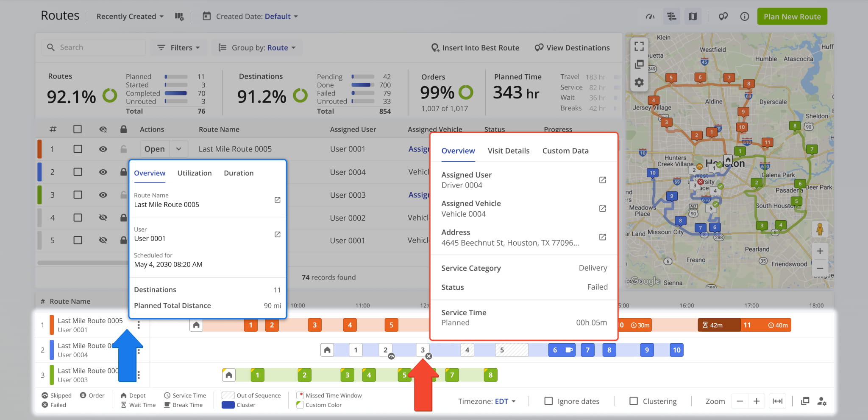Show hidden route in row 5
The height and width of the screenshot is (420, 868).
tap(103, 240)
